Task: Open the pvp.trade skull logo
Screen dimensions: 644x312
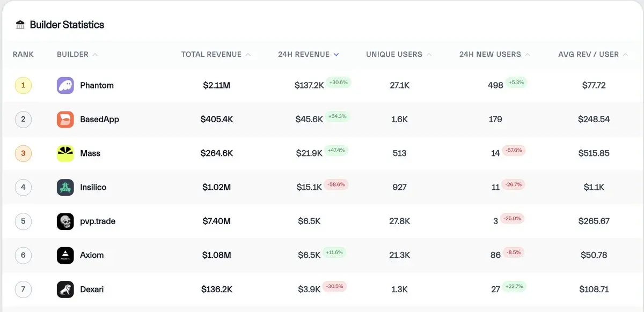Action: coord(65,221)
